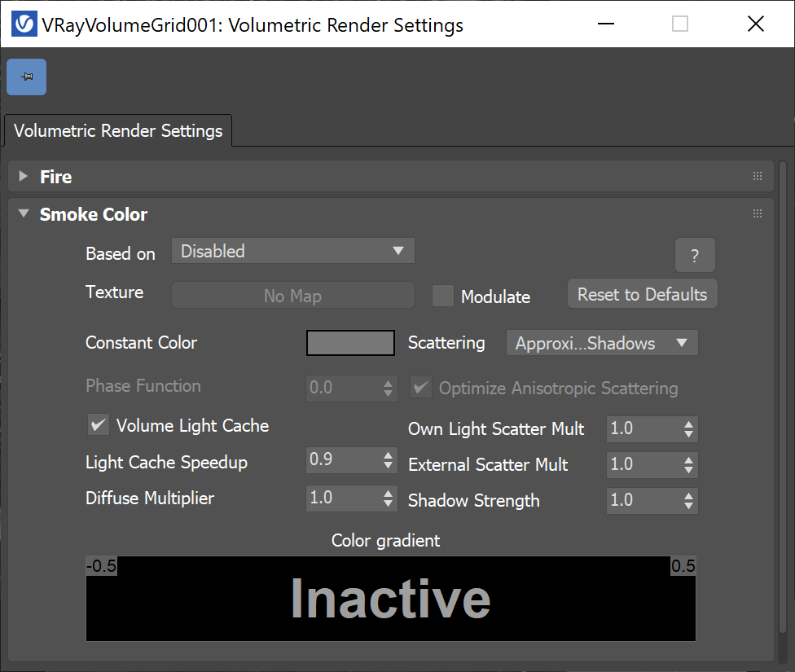Click the question mark help button
The height and width of the screenshot is (672, 795).
695,255
